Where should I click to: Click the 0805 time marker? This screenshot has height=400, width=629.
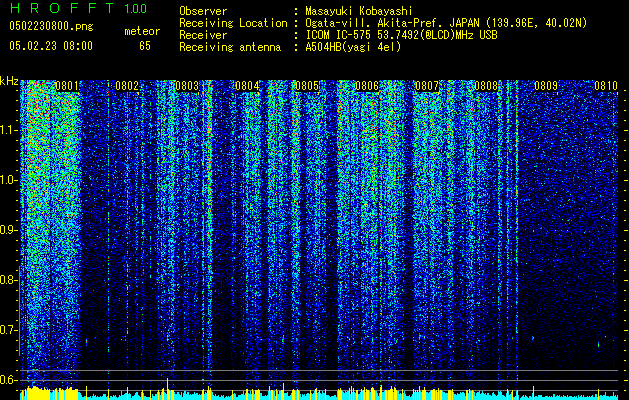307,86
